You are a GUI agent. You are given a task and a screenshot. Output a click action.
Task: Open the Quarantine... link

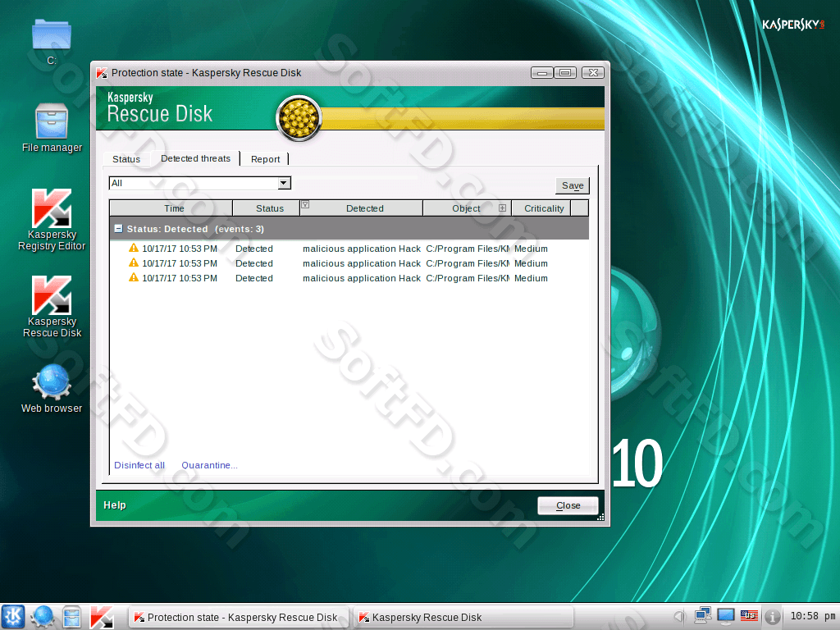[209, 465]
